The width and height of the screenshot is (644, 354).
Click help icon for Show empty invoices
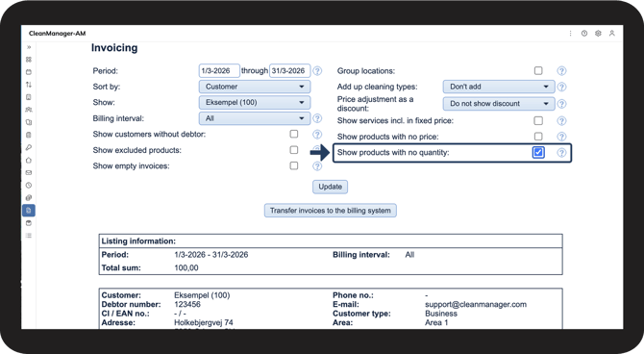point(317,166)
